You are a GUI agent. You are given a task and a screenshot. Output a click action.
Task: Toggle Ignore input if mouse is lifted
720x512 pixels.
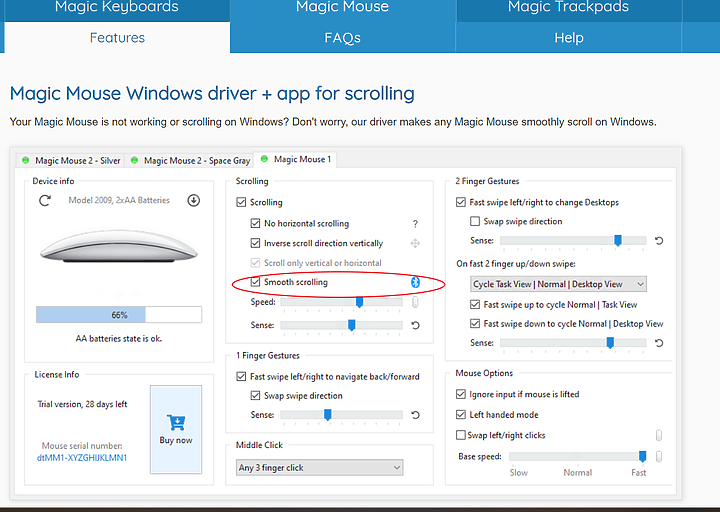[461, 394]
